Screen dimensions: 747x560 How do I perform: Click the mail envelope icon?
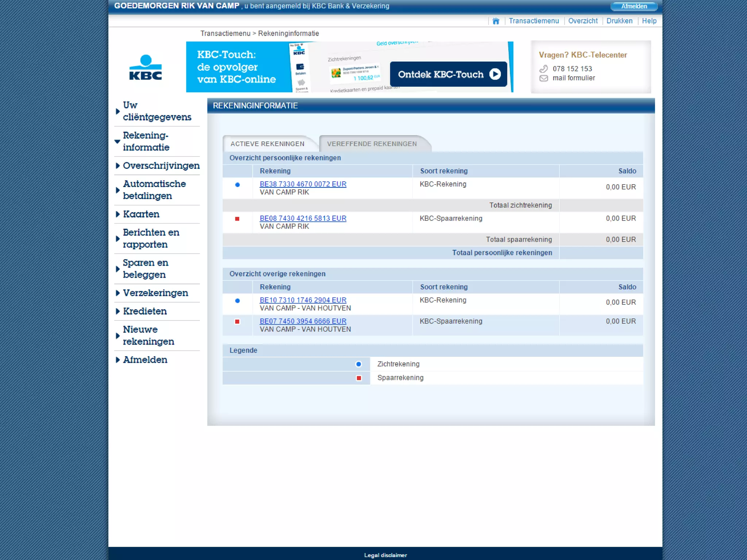543,78
